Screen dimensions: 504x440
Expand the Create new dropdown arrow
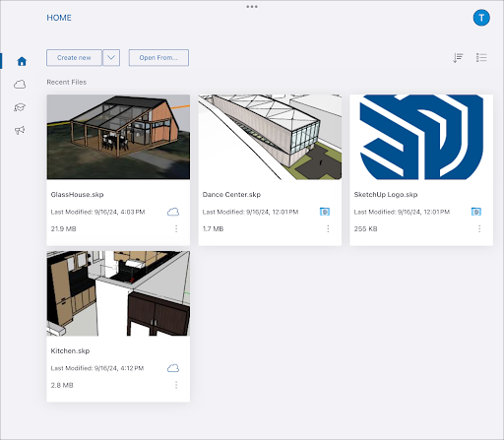click(x=111, y=58)
